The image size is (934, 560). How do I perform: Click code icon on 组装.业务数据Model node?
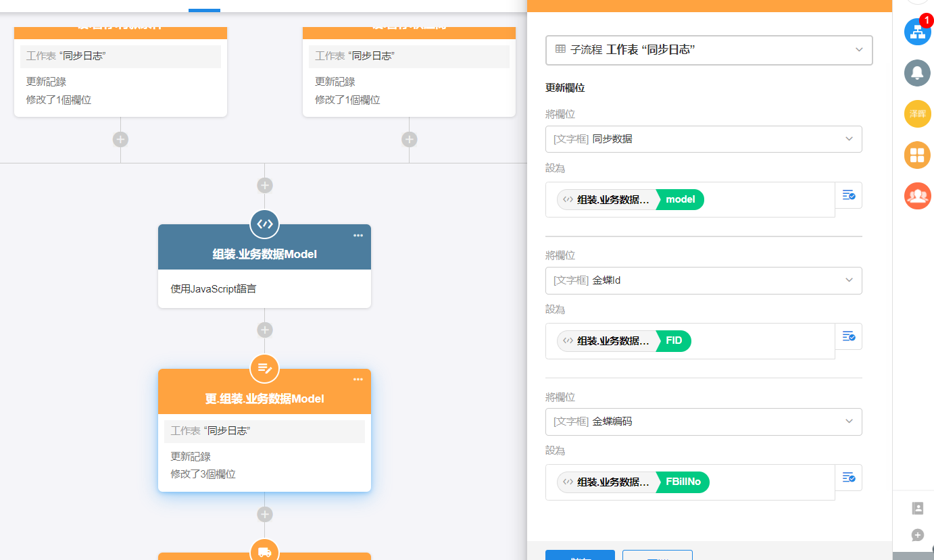(264, 224)
